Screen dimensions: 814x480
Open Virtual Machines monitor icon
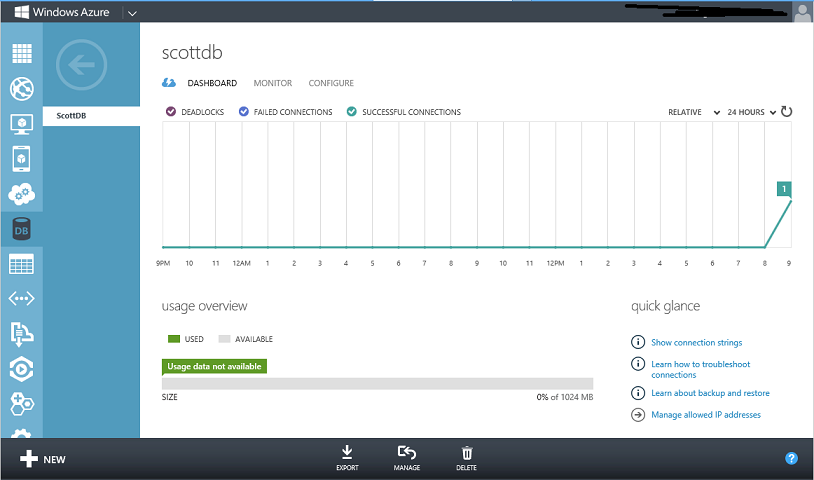click(x=22, y=124)
